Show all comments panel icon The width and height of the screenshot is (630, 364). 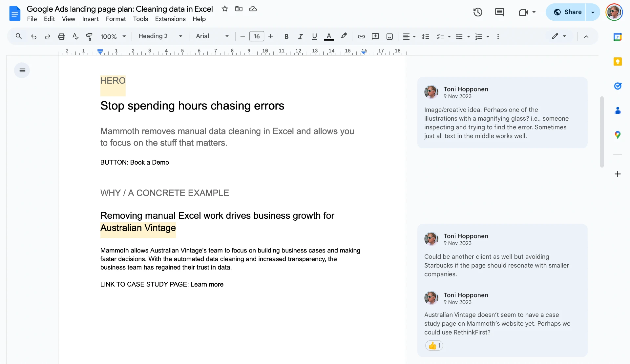(x=499, y=12)
